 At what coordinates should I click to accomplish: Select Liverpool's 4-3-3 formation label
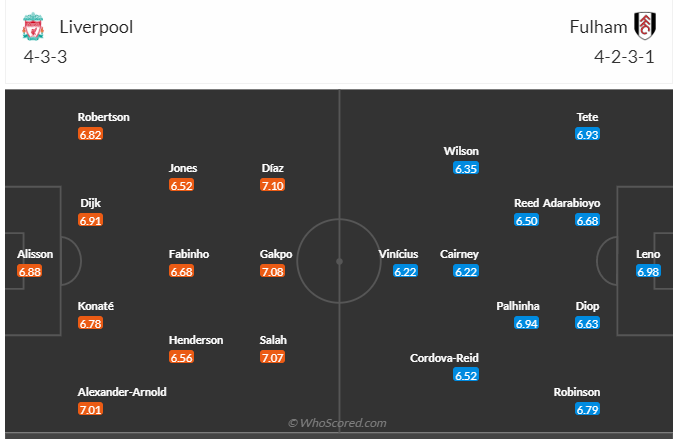[45, 56]
